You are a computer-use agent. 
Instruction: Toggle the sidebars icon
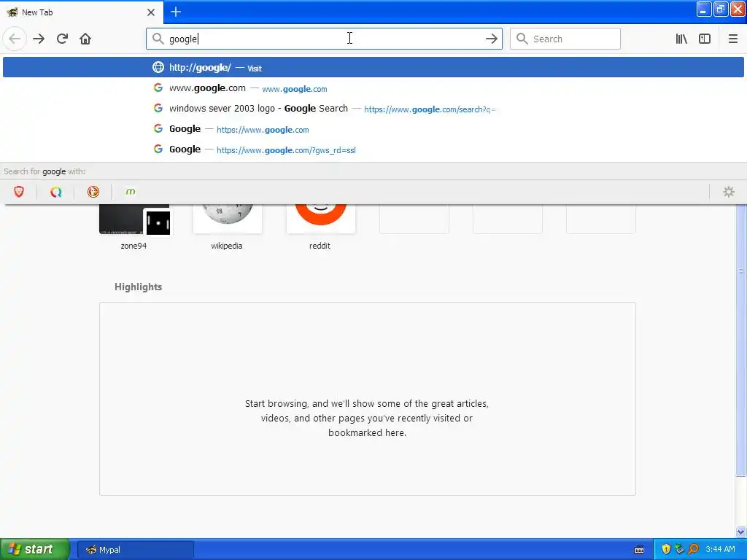coord(705,39)
